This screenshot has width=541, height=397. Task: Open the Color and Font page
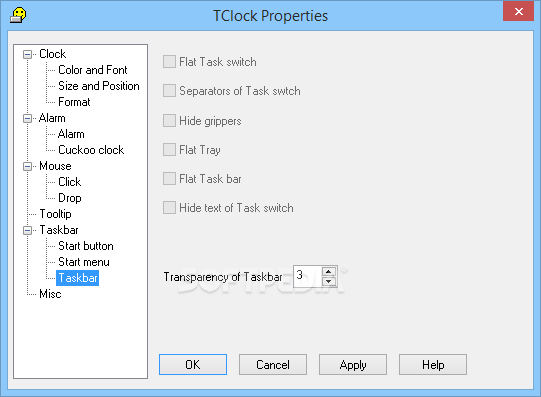tap(92, 70)
